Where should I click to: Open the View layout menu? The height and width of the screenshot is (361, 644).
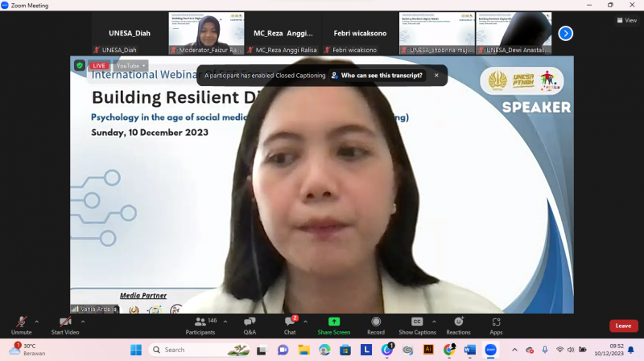point(627,20)
